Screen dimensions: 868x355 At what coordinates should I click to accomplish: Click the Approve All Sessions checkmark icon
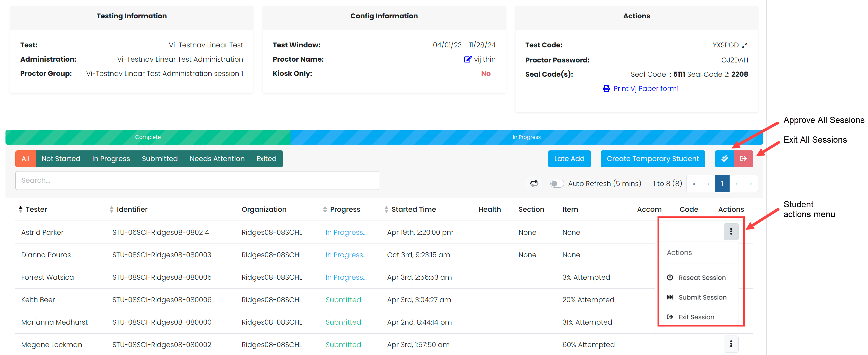[x=724, y=159]
